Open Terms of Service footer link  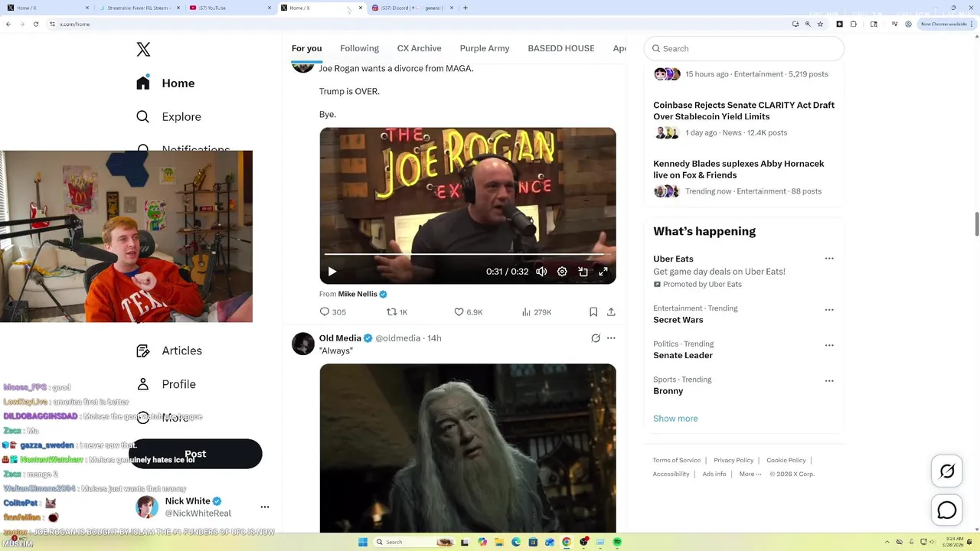coord(677,460)
